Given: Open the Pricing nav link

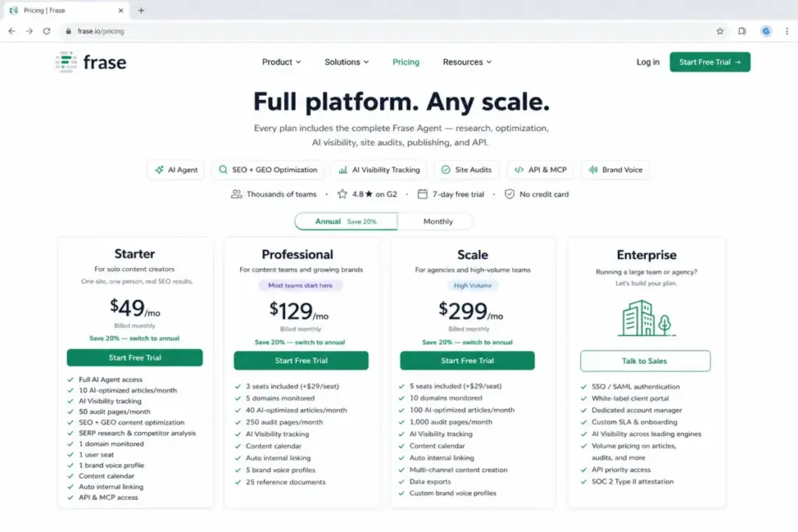Looking at the screenshot, I should (405, 62).
